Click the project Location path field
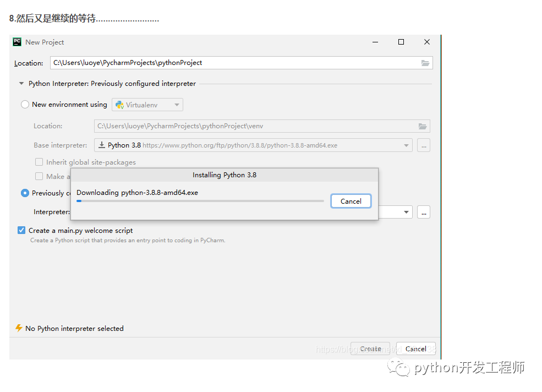This screenshot has width=542, height=392. (241, 63)
